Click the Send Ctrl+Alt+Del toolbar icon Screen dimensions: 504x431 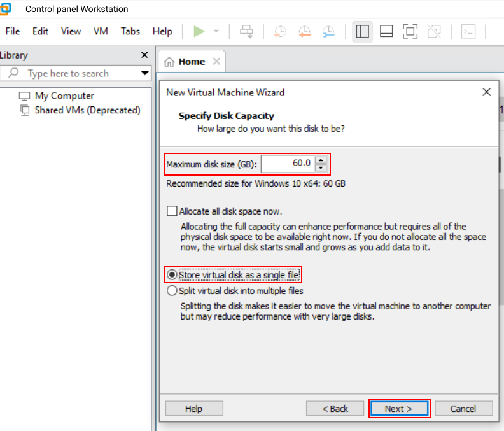(246, 31)
